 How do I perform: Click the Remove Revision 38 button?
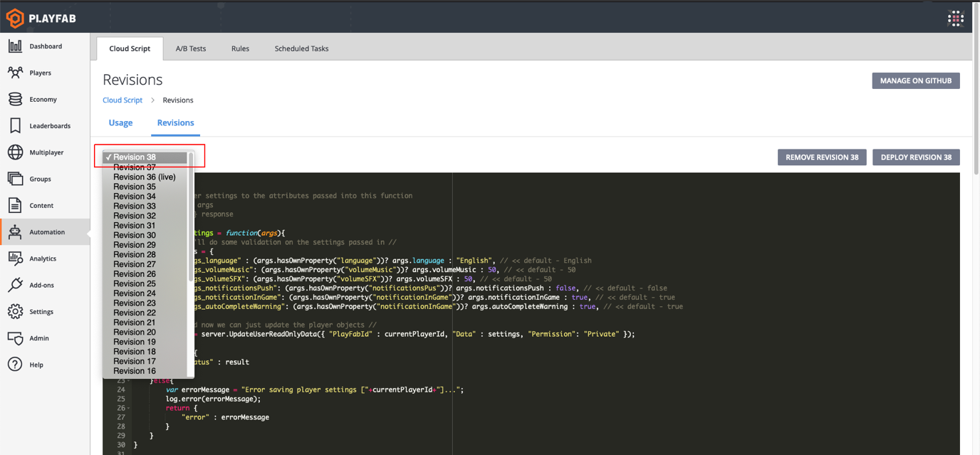point(822,157)
